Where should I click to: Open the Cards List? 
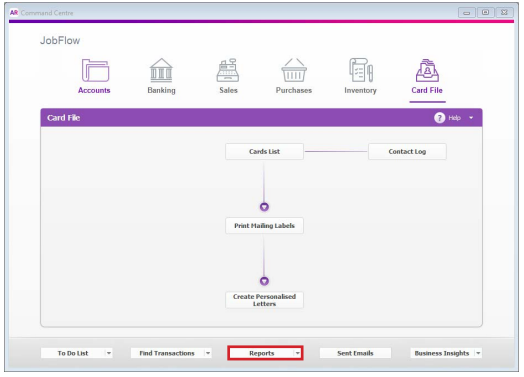(264, 152)
